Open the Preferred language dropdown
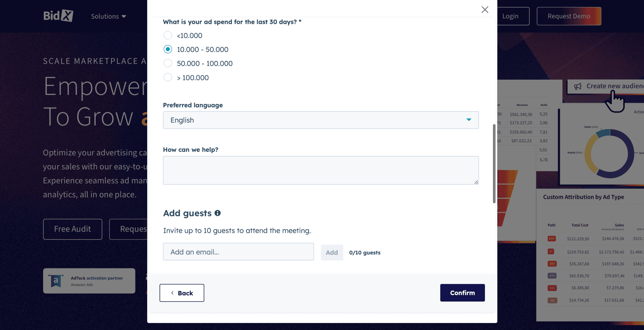 320,120
